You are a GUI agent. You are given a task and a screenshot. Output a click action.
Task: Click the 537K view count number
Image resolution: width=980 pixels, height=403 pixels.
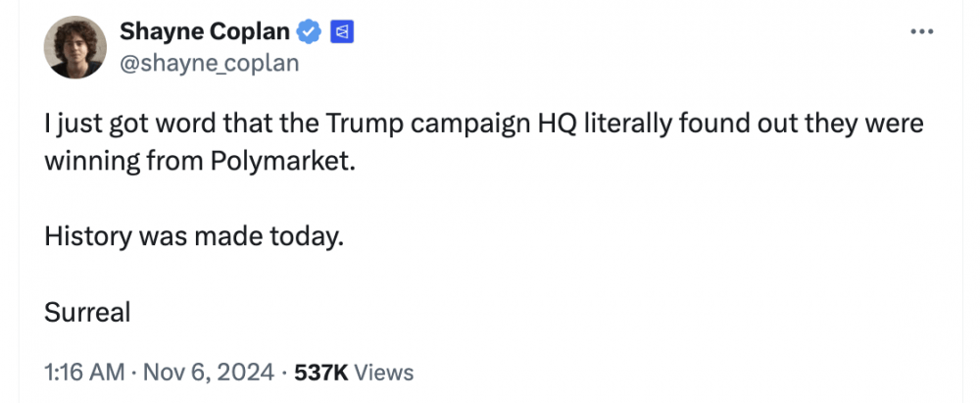click(320, 373)
